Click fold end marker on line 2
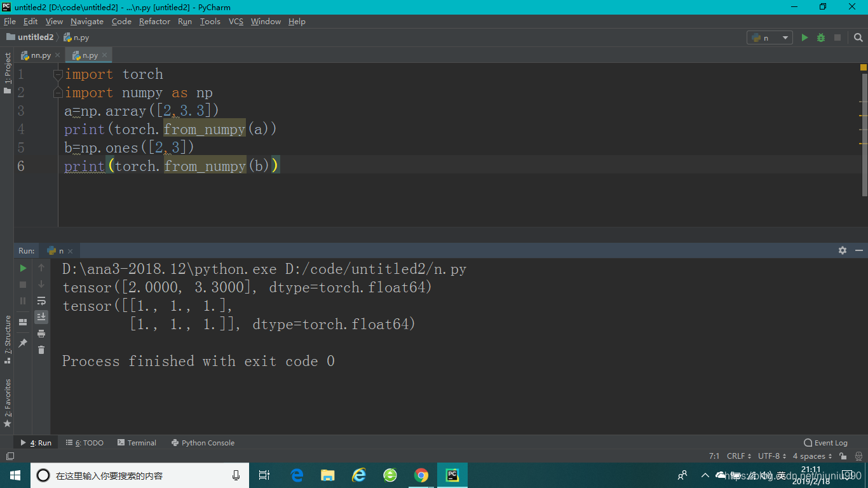The width and height of the screenshot is (868, 488). pos(58,93)
